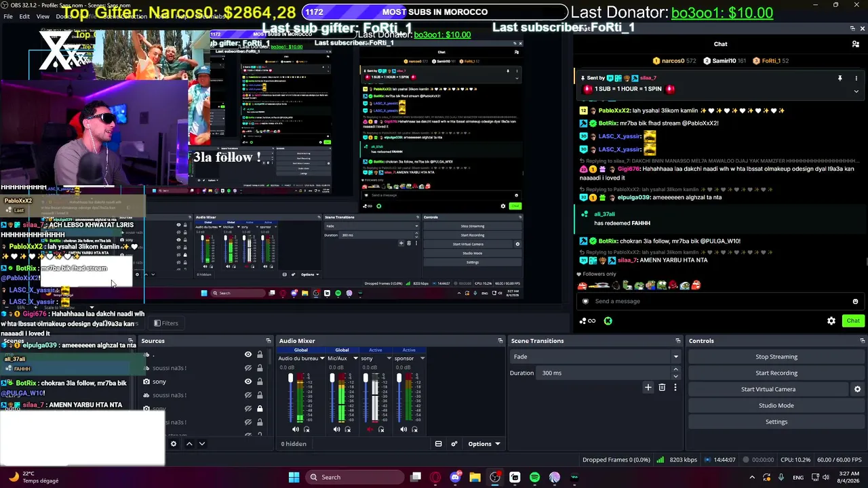
Task: Enable Studio Mode
Action: pos(776,405)
